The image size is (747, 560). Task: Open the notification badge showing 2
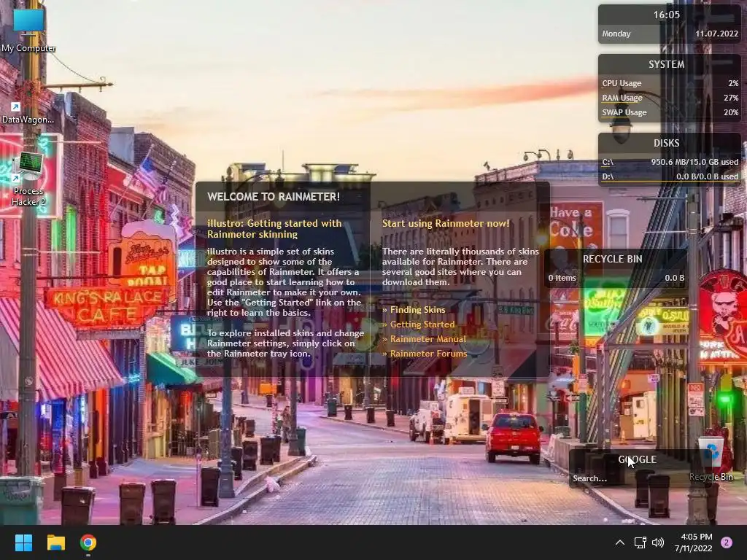point(727,542)
